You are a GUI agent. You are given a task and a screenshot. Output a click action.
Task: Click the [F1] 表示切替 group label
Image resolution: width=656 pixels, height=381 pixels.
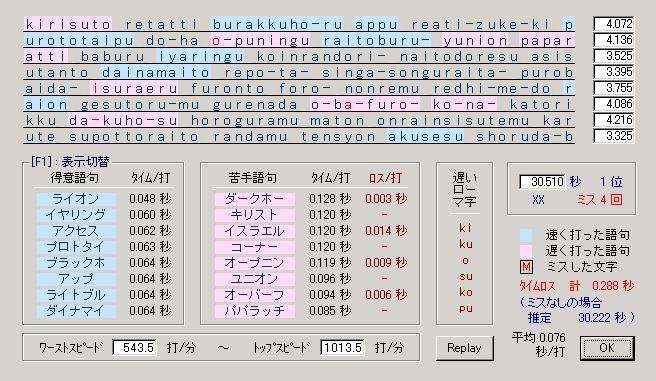tap(70, 161)
